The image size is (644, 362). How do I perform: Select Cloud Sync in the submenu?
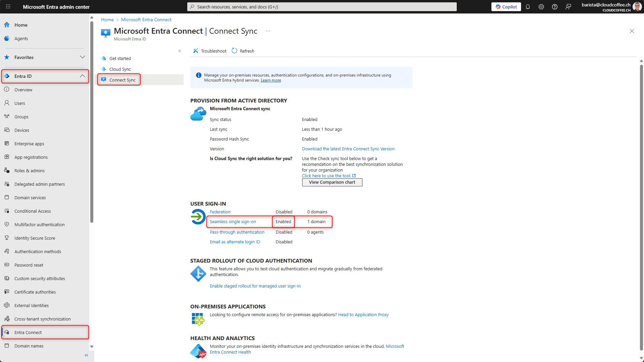tap(120, 69)
